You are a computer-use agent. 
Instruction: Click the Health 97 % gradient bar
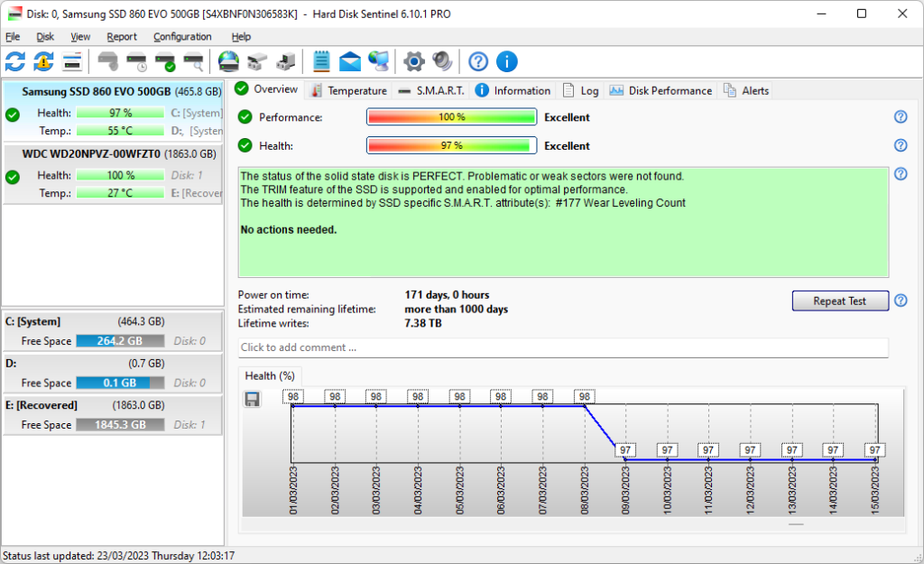coord(451,145)
